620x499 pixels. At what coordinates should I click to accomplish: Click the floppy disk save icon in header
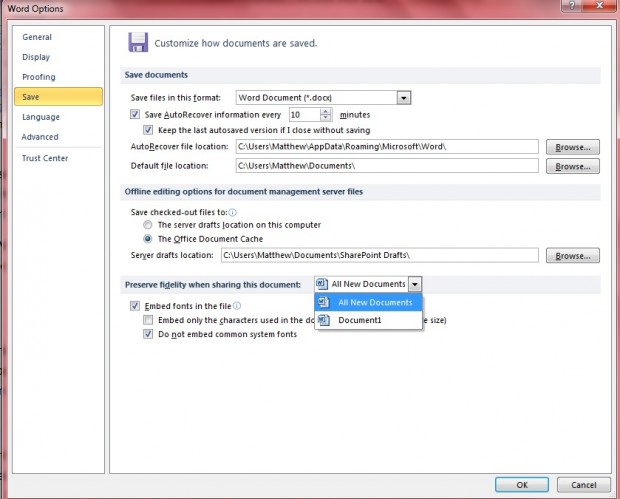pos(138,42)
